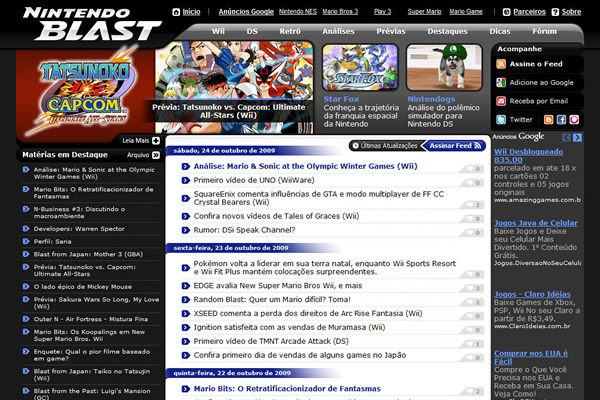Switch to the Destaques tab
Image resolution: width=600 pixels, height=400 pixels.
447,31
